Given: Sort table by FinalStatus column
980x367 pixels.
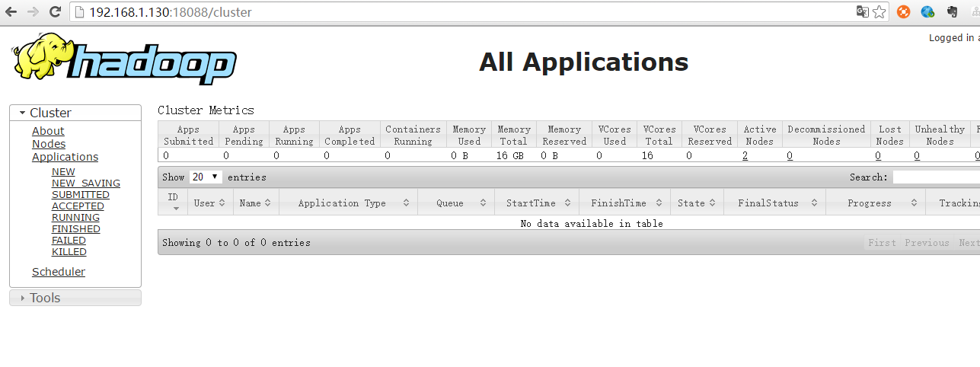Looking at the screenshot, I should [x=774, y=203].
